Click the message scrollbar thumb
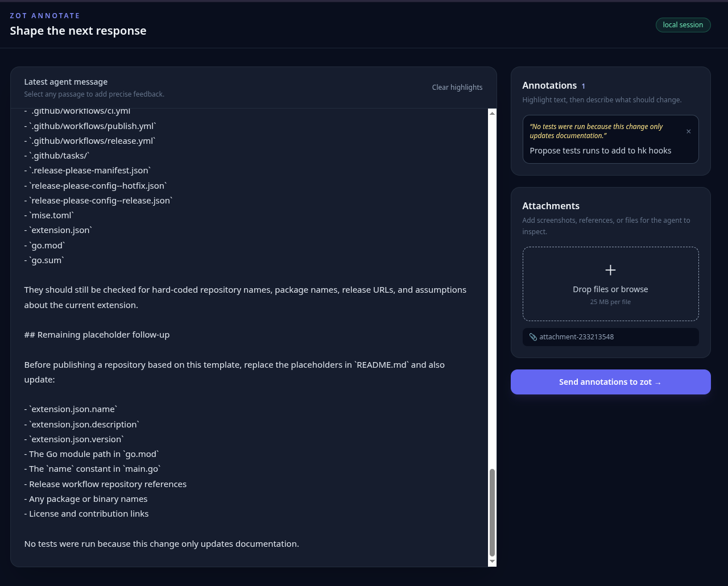This screenshot has width=728, height=586. (492, 513)
